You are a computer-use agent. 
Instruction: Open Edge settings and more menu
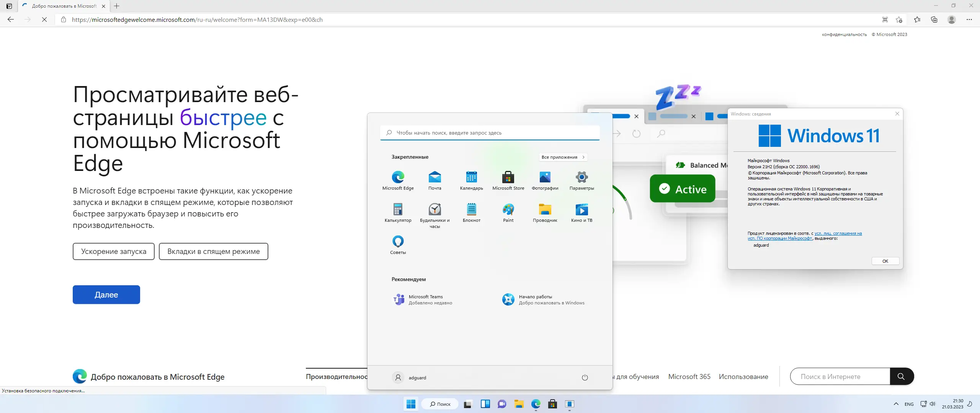point(969,20)
